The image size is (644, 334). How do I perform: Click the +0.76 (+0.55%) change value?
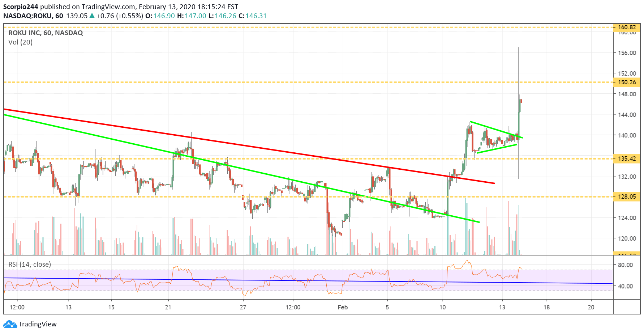pos(120,16)
